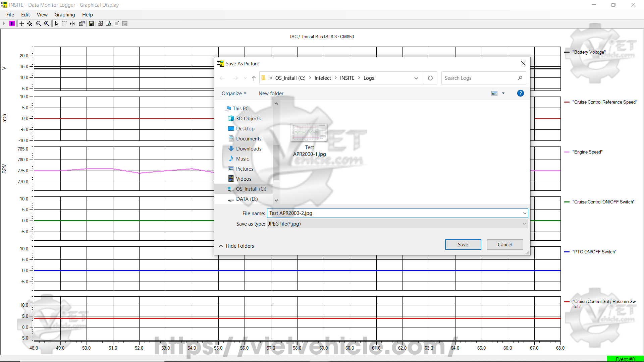This screenshot has width=644, height=362.
Task: Open the Organize dropdown menu
Action: point(234,94)
